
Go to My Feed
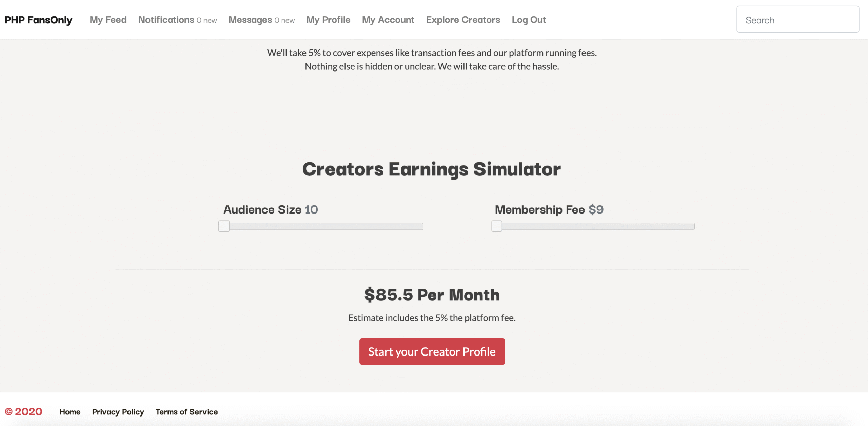108,20
